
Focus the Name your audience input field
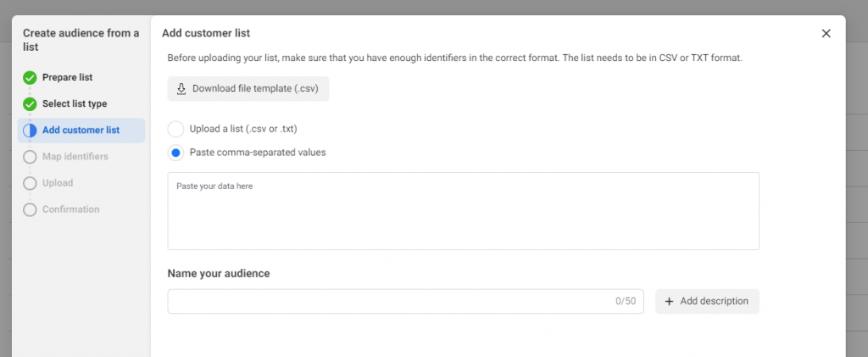coord(390,301)
